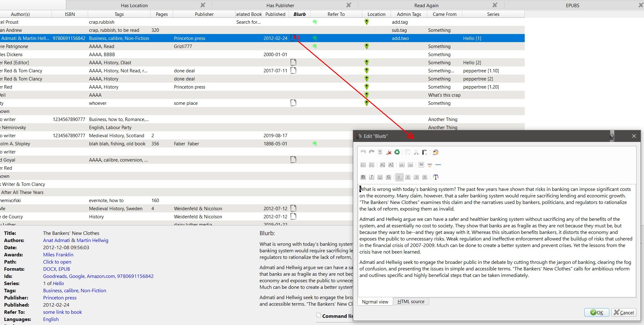Image resolution: width=644 pixels, height=325 pixels.
Task: Click inside the Blurb text editing area
Action: click(x=497, y=240)
